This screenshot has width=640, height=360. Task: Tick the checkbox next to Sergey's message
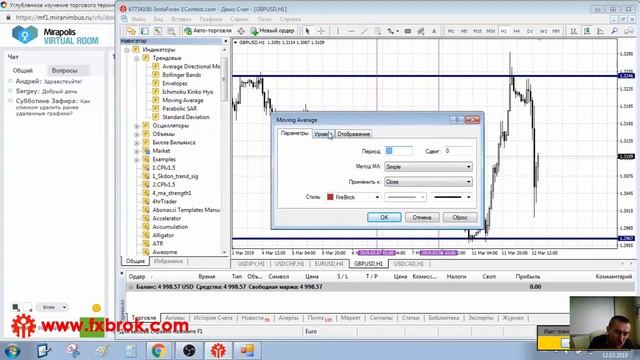click(x=10, y=91)
